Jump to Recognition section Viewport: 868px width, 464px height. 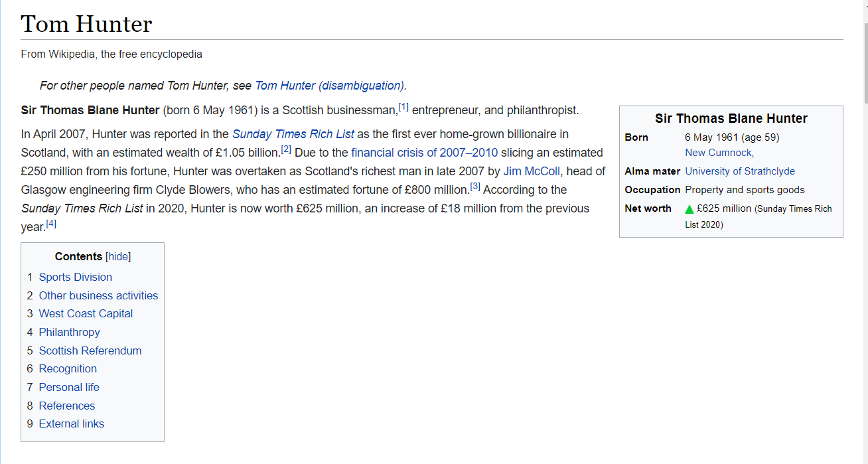pyautogui.click(x=68, y=369)
